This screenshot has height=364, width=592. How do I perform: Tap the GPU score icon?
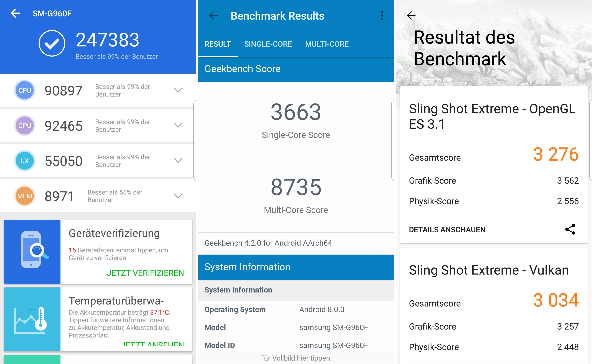coord(25,125)
